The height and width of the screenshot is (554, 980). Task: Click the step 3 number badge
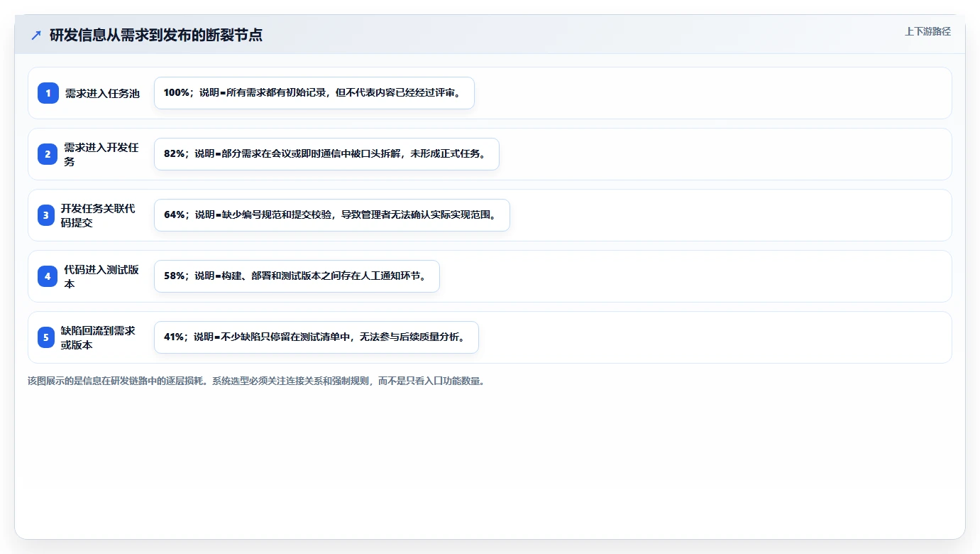pyautogui.click(x=46, y=215)
